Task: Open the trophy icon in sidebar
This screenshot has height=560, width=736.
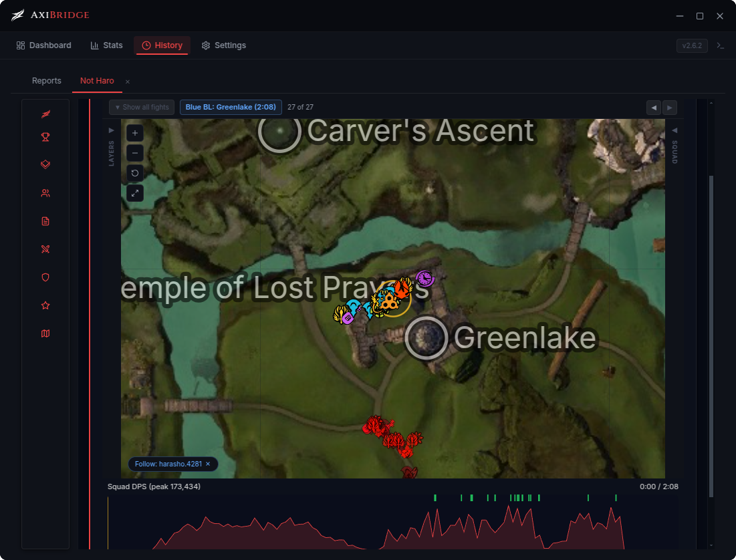Action: coord(45,137)
